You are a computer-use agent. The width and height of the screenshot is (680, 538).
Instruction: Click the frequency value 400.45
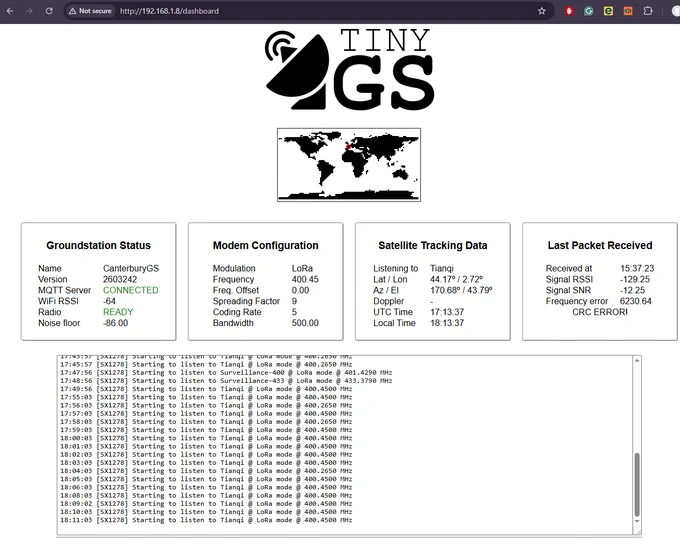305,279
